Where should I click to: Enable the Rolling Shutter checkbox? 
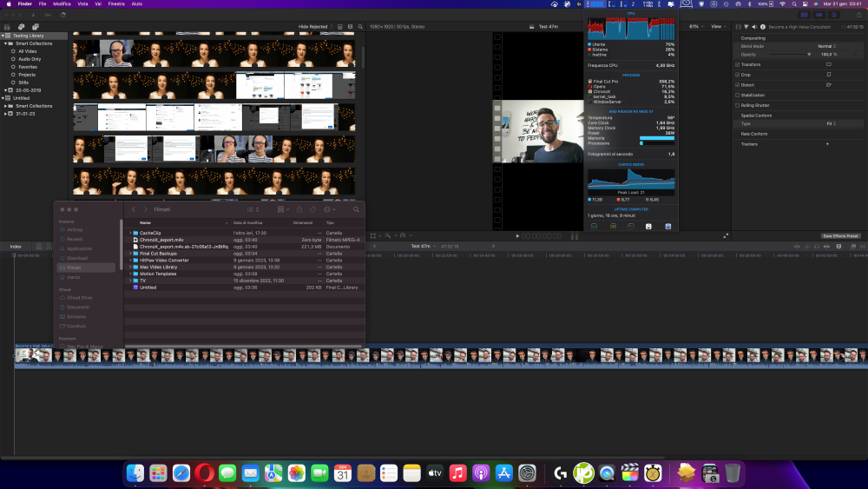[737, 105]
